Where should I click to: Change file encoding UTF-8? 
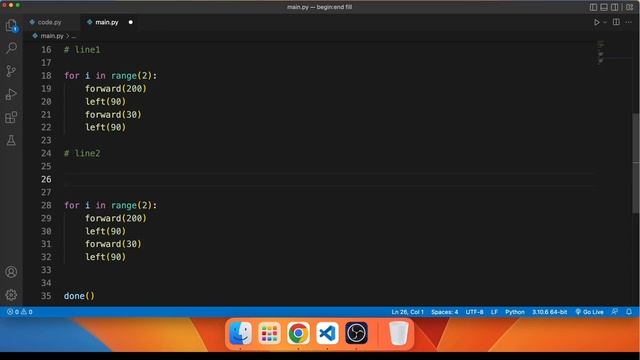(474, 312)
